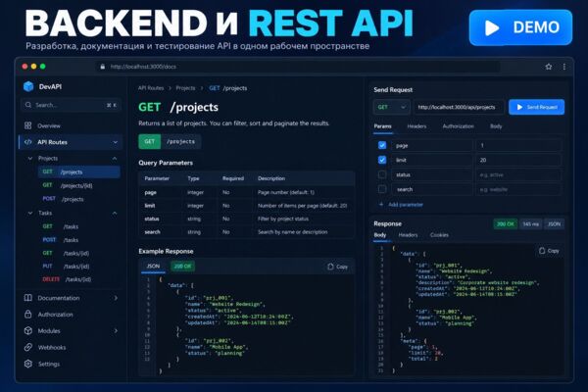588x392 pixels.
Task: Click Projects in breadcrumb
Action: [x=185, y=88]
